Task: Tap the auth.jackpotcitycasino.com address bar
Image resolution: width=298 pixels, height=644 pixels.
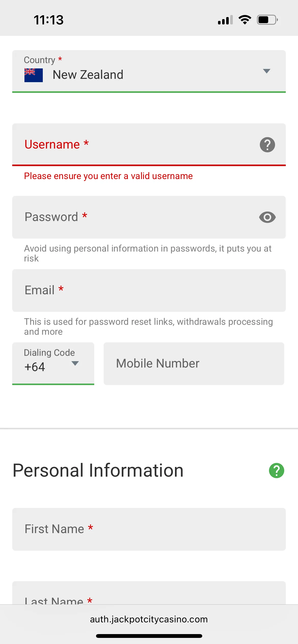Action: (x=149, y=619)
